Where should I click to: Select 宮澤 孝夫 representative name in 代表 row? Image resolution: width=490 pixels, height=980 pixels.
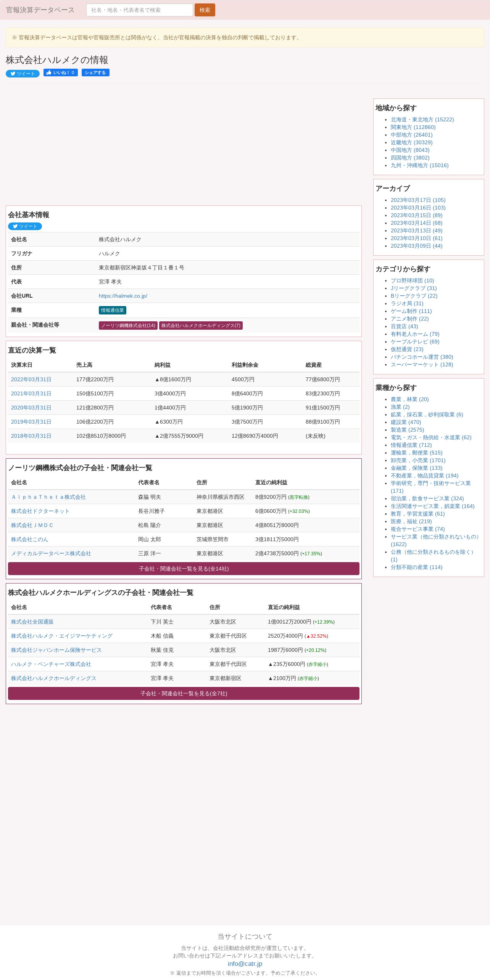110,282
